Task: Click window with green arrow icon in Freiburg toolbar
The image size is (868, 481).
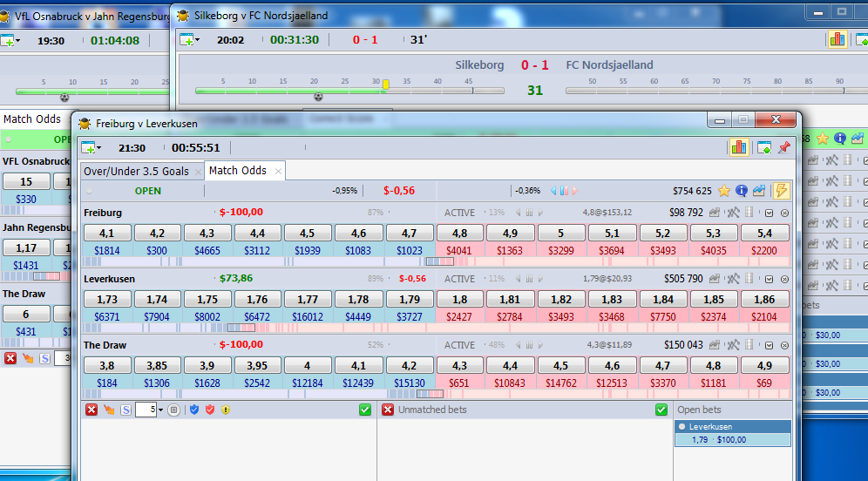Action: (764, 147)
